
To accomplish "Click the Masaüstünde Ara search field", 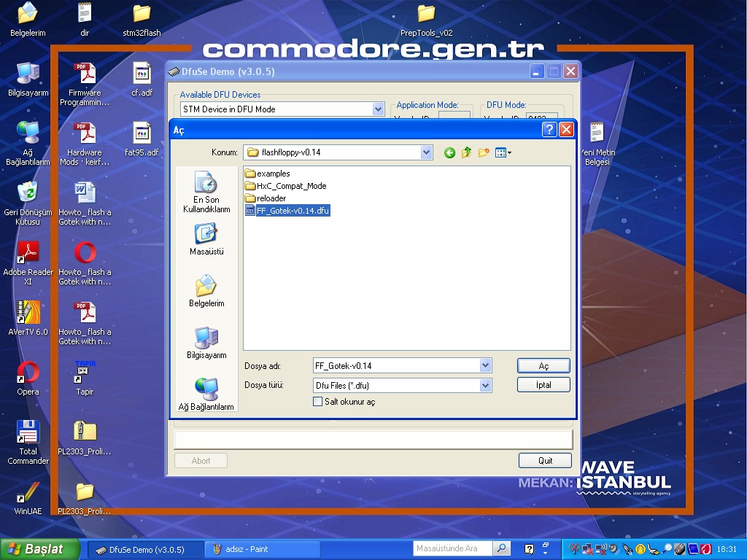I will coord(452,548).
